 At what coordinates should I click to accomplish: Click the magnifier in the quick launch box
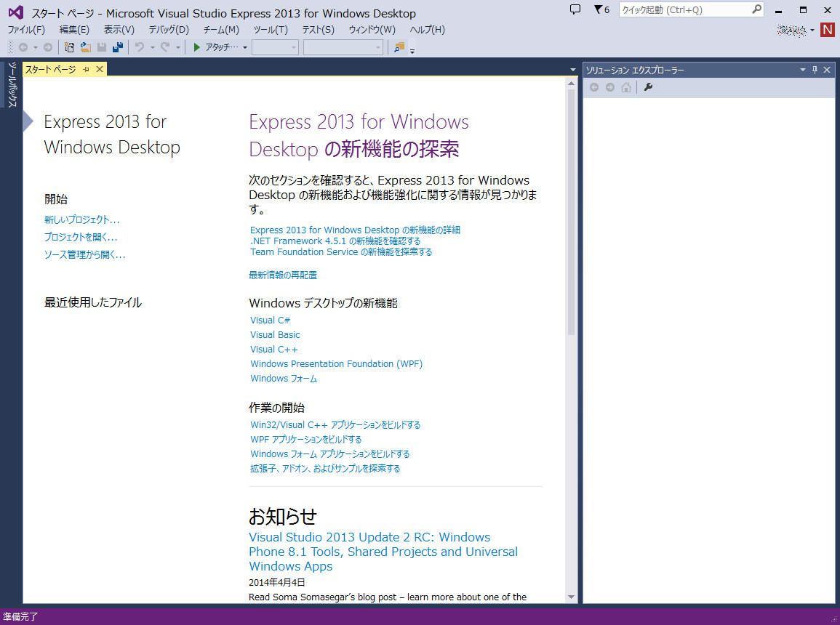click(x=756, y=9)
